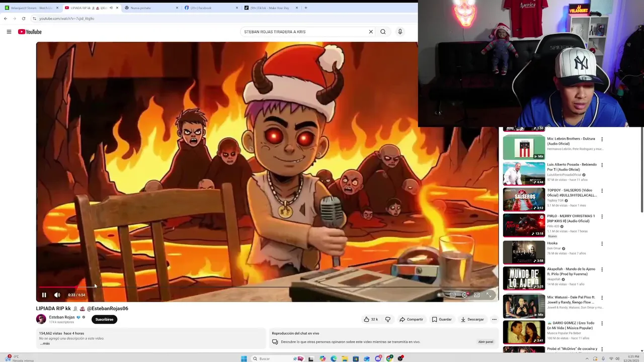Open the Windows Start menu
Viewport: 644px width, 362px height.
244,358
